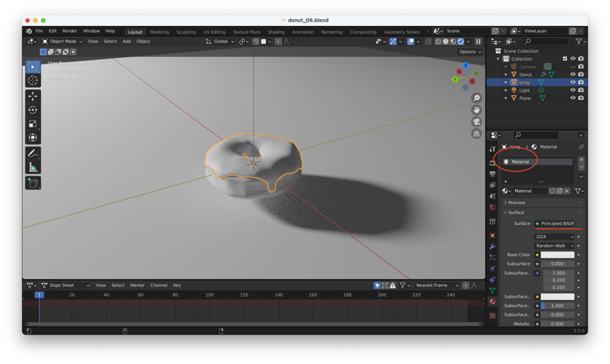Select the Measure tool
Image resolution: width=610 pixels, height=364 pixels.
coord(33,166)
